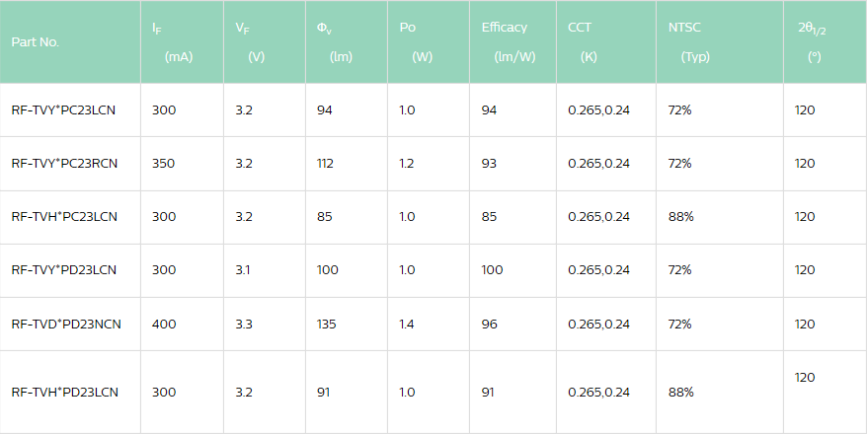Click the 135 lm luminous flux value

327,324
